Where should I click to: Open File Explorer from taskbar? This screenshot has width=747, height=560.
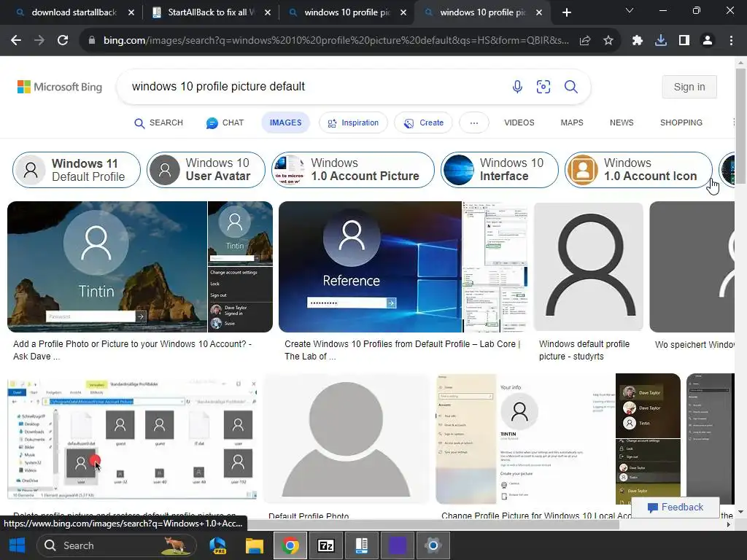coord(255,545)
